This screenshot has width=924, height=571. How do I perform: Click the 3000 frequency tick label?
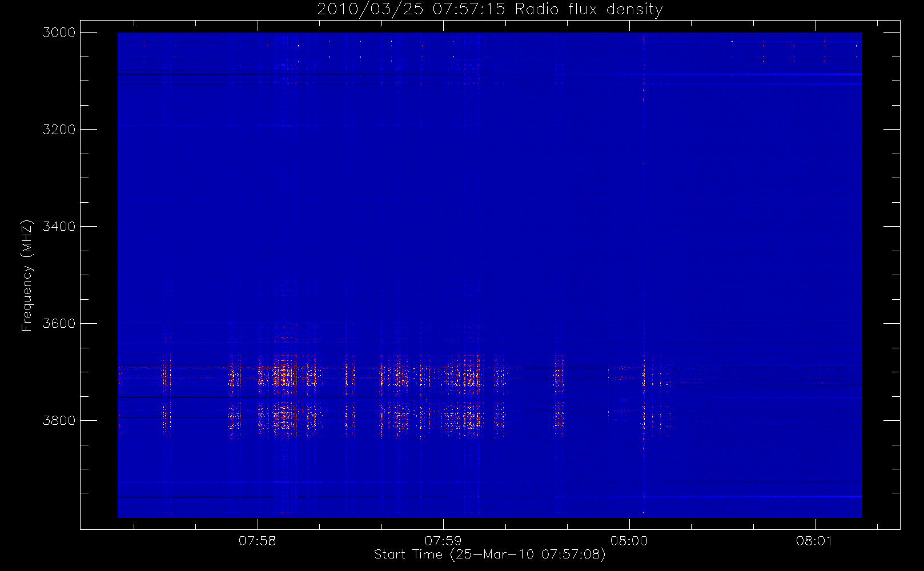pos(59,33)
